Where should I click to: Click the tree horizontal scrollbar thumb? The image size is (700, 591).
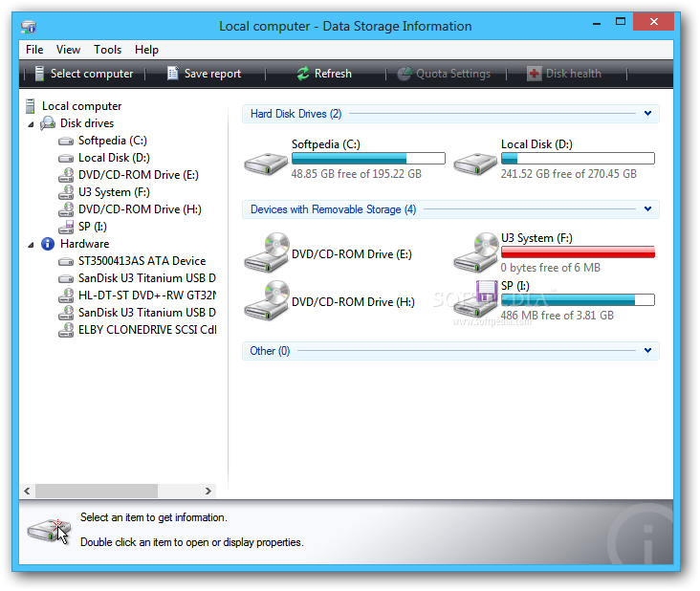(x=97, y=491)
